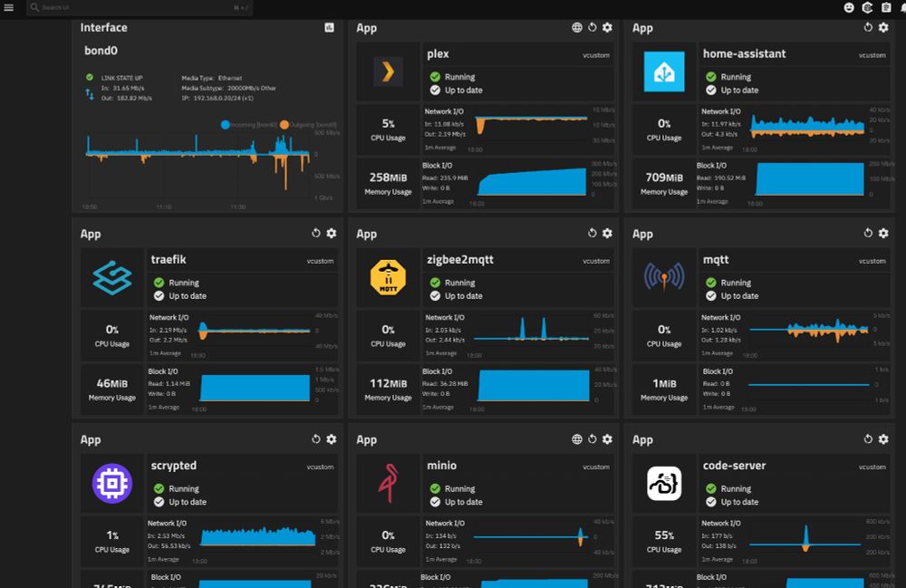Restart the home-assistant app
The height and width of the screenshot is (588, 906).
coord(868,27)
